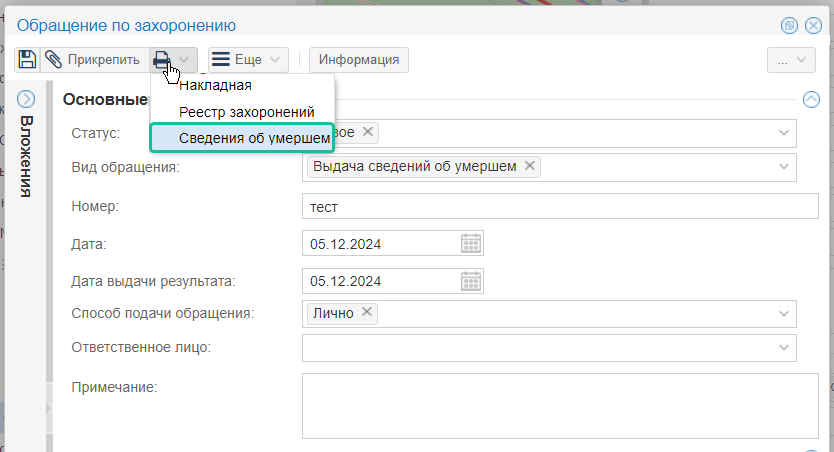Click the Номер field containing тест
834x452 pixels.
coord(560,206)
